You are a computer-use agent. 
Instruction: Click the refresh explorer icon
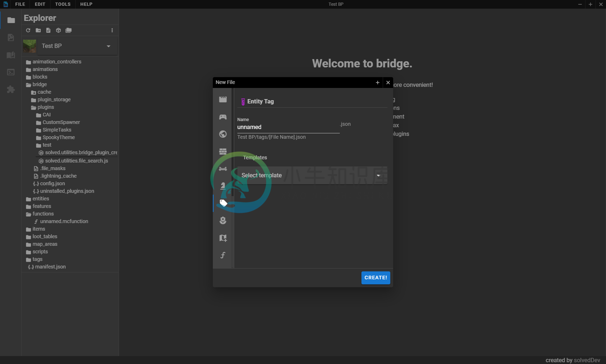(28, 30)
